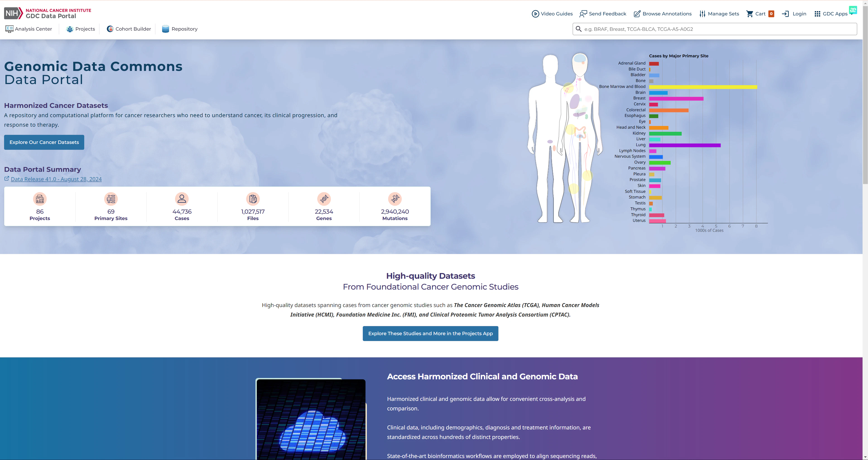Image resolution: width=868 pixels, height=460 pixels.
Task: Open the Repository navigation item
Action: (x=180, y=29)
